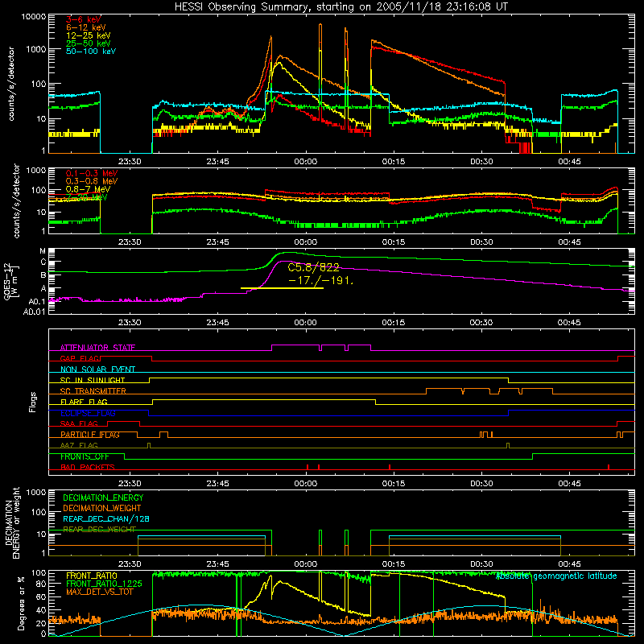Image resolution: width=644 pixels, height=644 pixels.
Task: Click the M class label on GOES axis
Action: (x=43, y=251)
